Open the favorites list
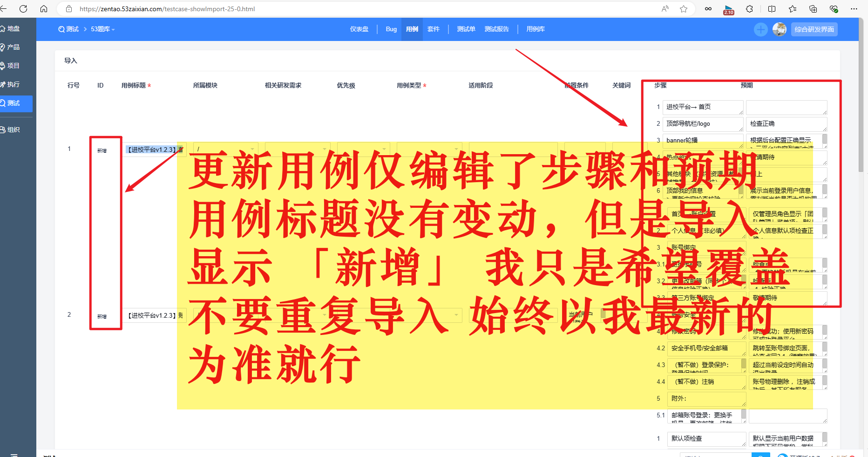 (x=793, y=9)
